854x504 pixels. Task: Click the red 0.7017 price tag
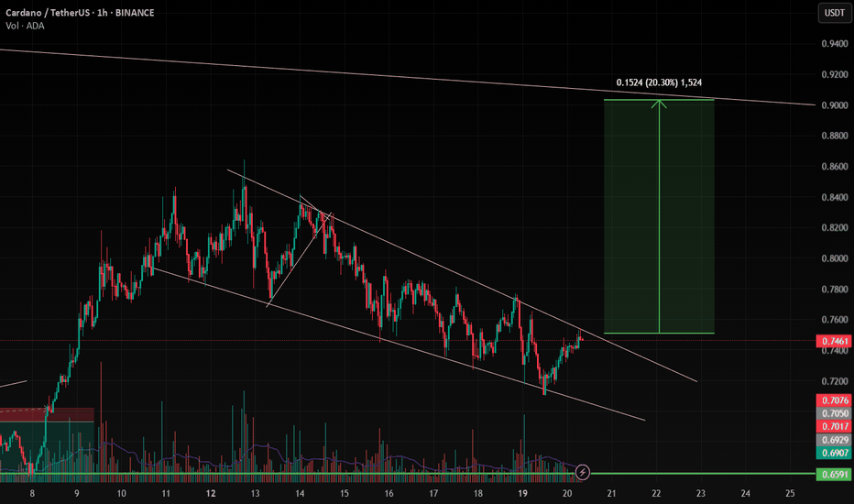tap(834, 427)
